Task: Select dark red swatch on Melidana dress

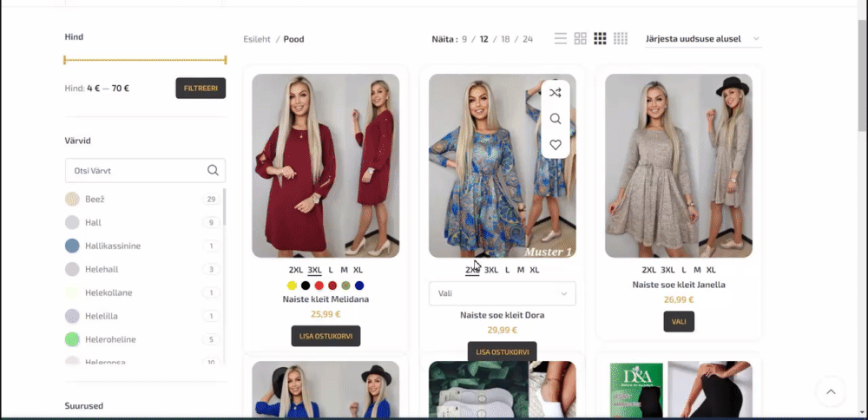Action: point(332,285)
